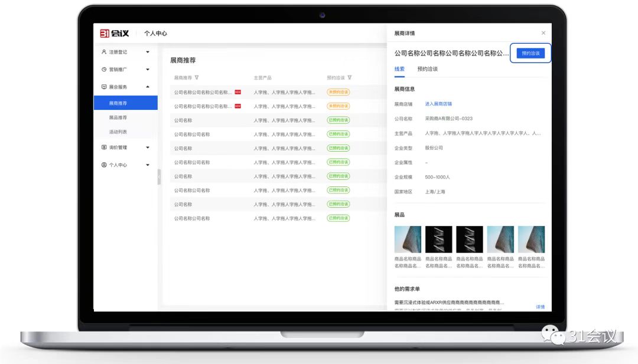Open the 详情 link in 他的需求单
This screenshot has height=364, width=638.
click(540, 307)
